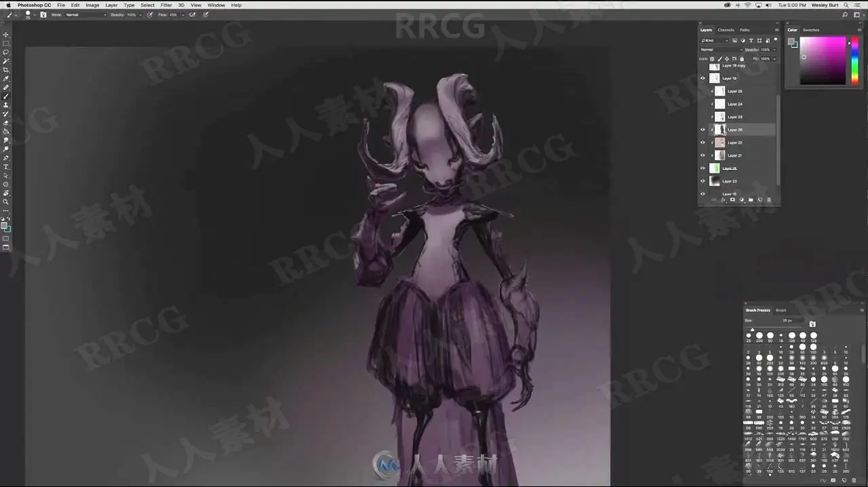868x487 pixels.
Task: Select the Healing Brush tool
Action: 6,87
